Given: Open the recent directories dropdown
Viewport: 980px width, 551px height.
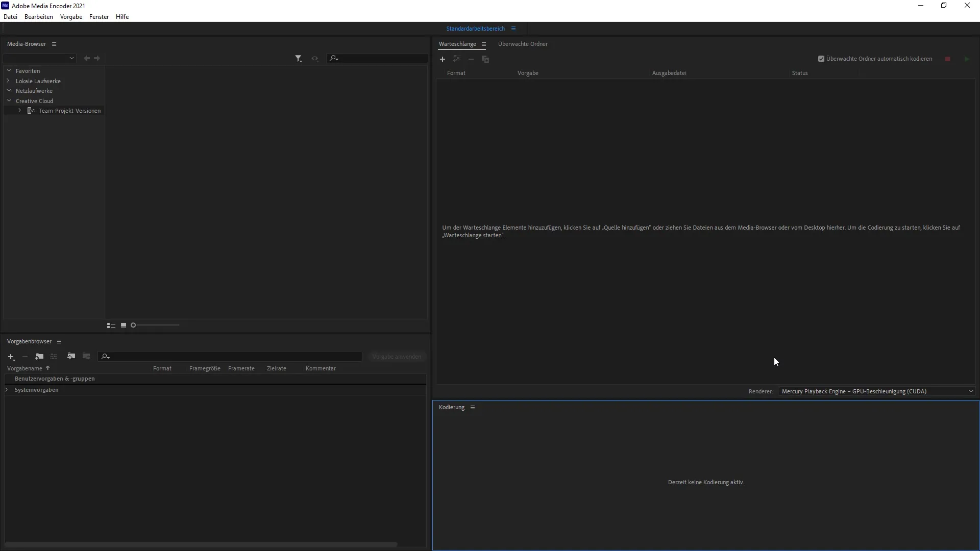Looking at the screenshot, I should 40,58.
